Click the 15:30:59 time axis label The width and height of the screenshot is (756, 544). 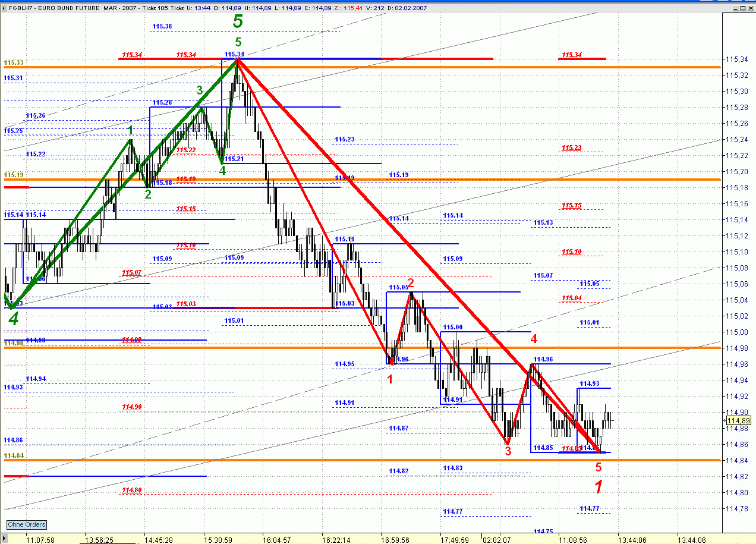(218, 540)
